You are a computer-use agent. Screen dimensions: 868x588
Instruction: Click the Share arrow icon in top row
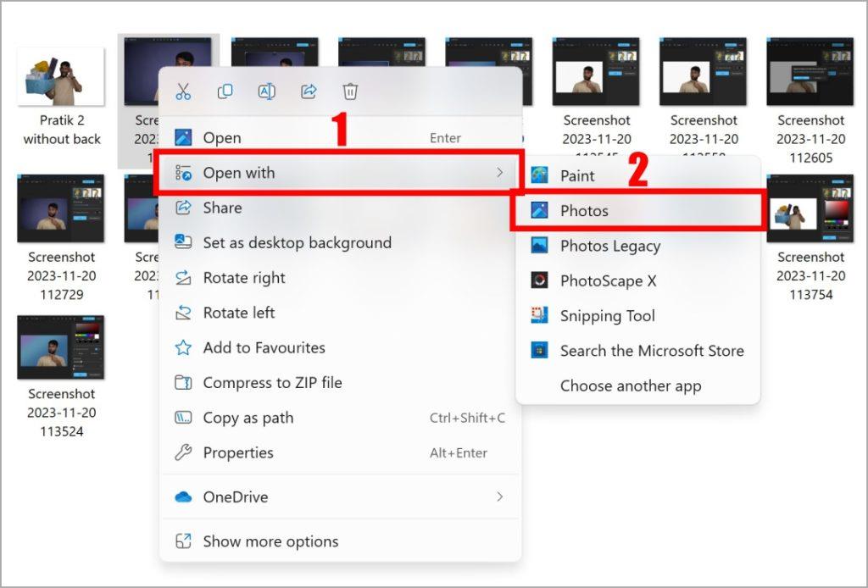309,92
